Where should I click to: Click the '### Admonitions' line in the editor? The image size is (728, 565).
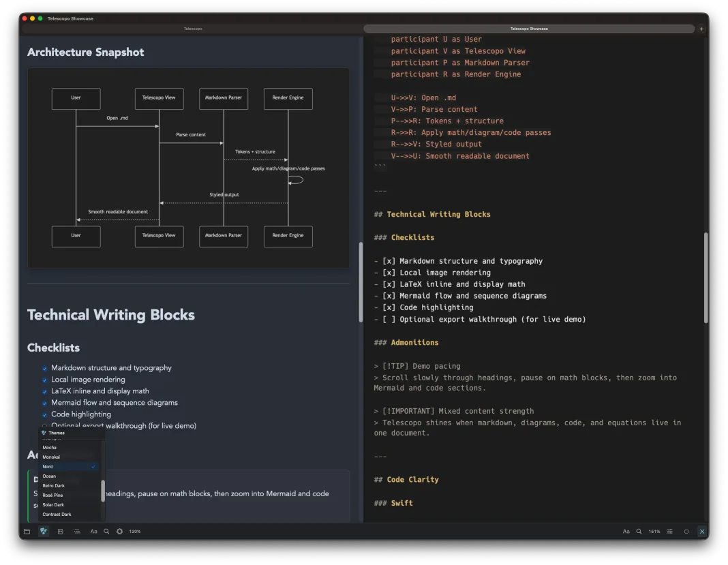pyautogui.click(x=406, y=342)
